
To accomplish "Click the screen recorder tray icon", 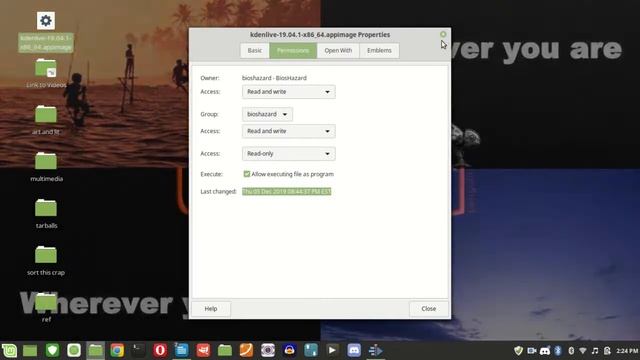I will pyautogui.click(x=531, y=351).
